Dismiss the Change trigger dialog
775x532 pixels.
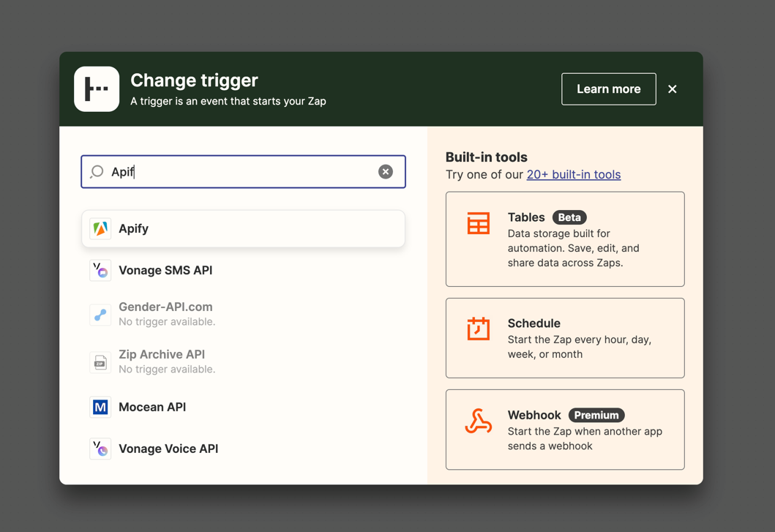[x=672, y=89]
